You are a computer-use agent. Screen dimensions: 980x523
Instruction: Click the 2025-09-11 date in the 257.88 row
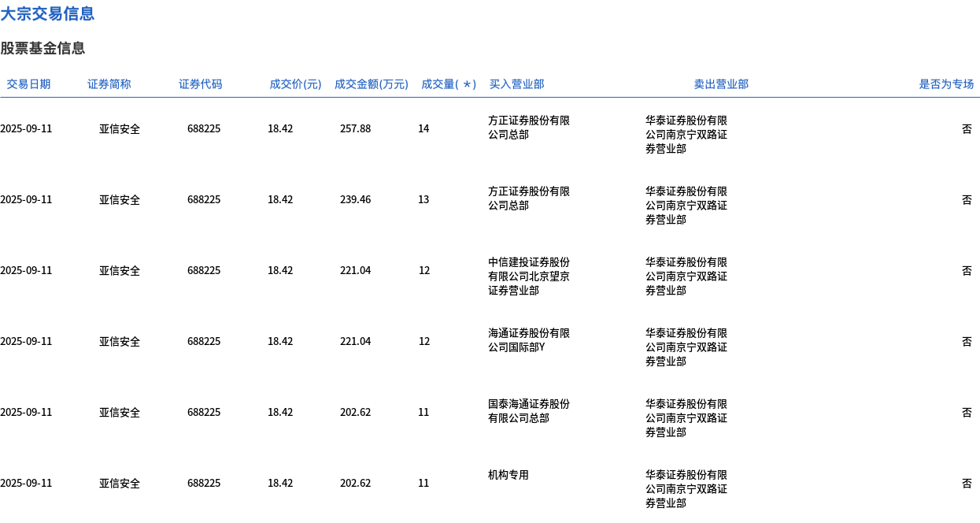pos(26,128)
